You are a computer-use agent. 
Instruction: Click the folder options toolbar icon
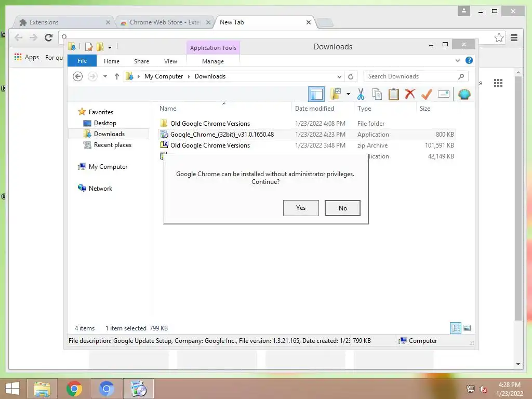[336, 94]
